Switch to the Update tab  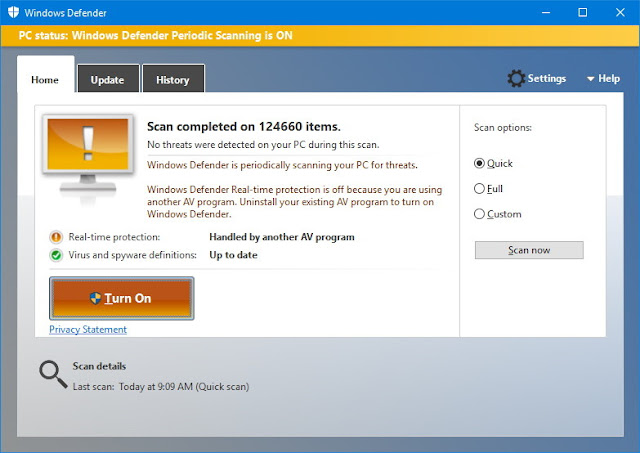107,80
